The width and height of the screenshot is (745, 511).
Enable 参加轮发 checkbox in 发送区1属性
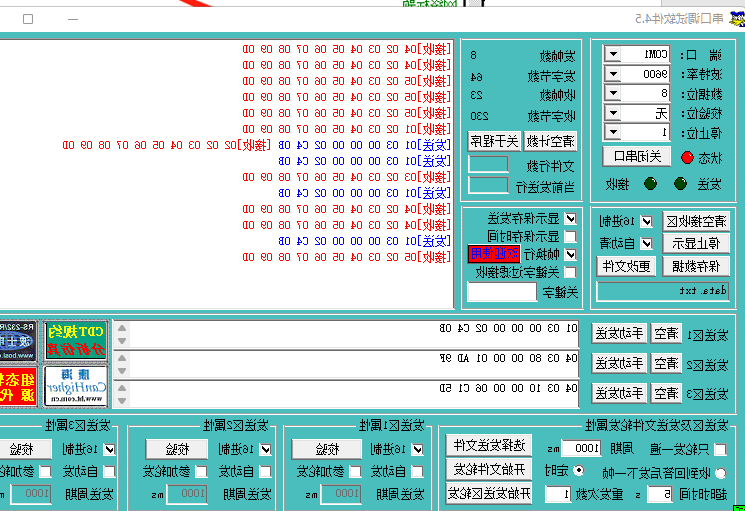(355, 472)
